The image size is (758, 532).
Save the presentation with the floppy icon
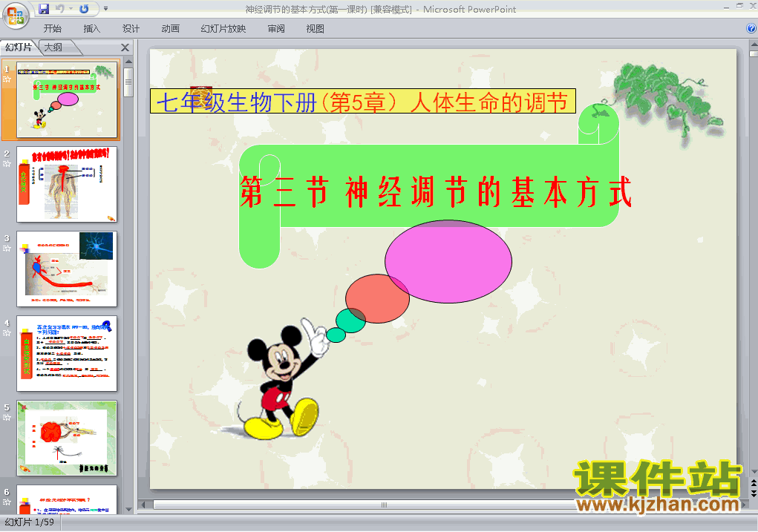click(x=44, y=9)
